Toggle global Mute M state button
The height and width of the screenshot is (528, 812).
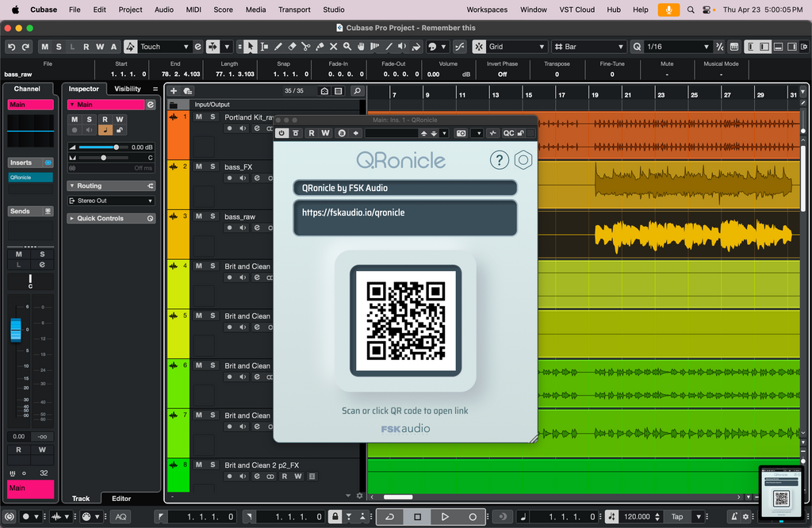[45, 47]
